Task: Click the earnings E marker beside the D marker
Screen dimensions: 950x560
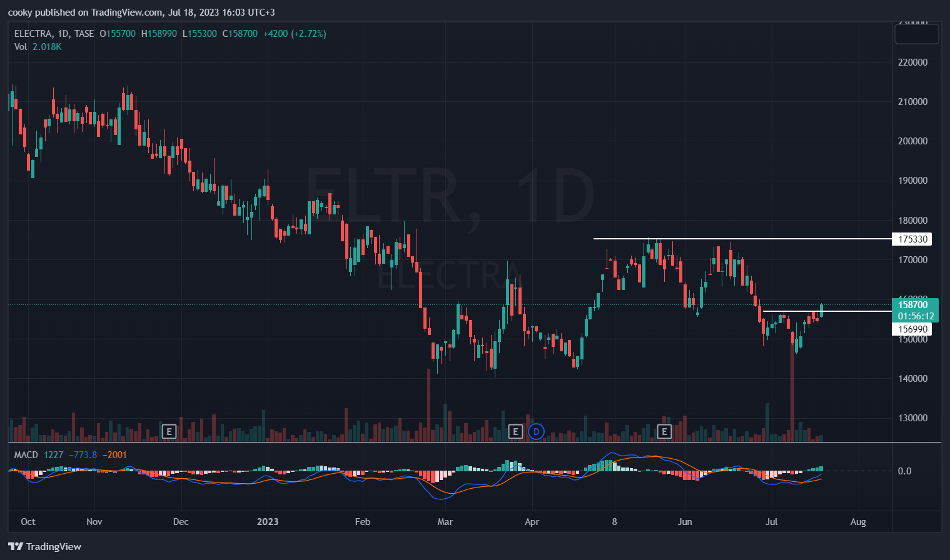Action: click(515, 431)
